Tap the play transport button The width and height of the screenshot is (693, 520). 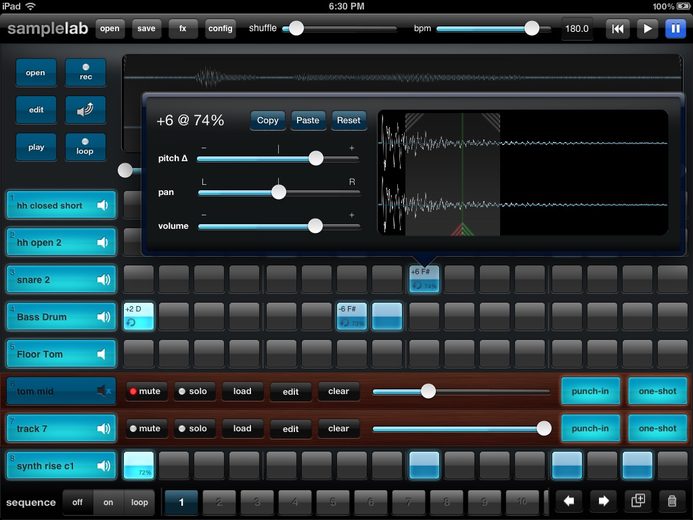647,29
